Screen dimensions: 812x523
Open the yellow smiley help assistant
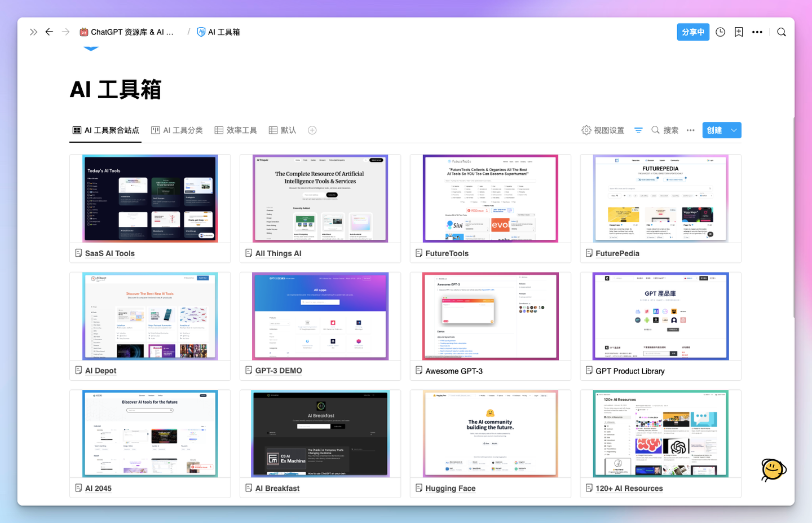[774, 469]
